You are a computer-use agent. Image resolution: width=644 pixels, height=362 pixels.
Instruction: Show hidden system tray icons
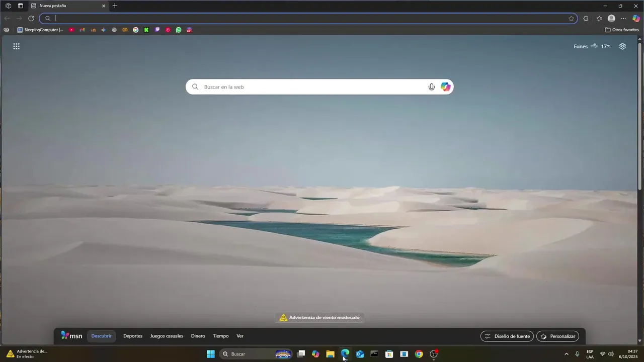(567, 354)
